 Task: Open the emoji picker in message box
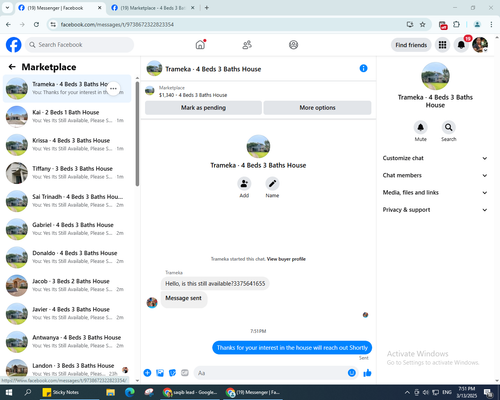[x=352, y=373]
